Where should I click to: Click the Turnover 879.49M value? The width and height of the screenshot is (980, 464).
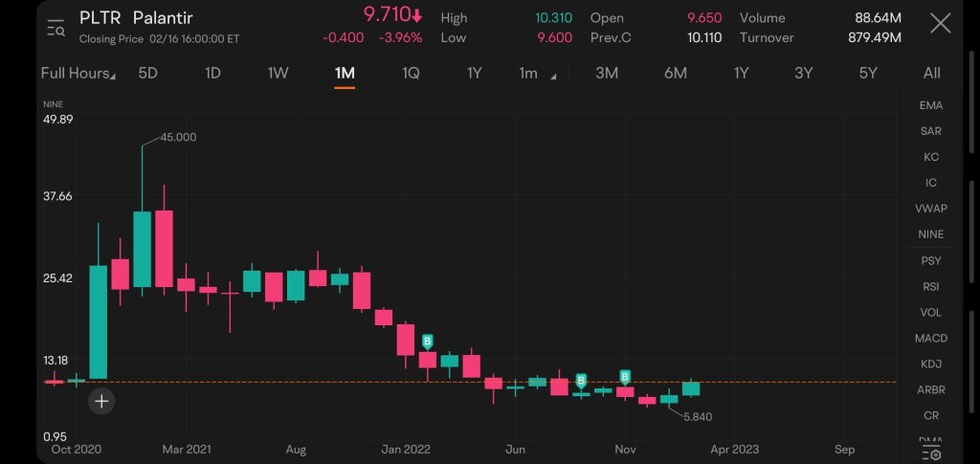[875, 37]
